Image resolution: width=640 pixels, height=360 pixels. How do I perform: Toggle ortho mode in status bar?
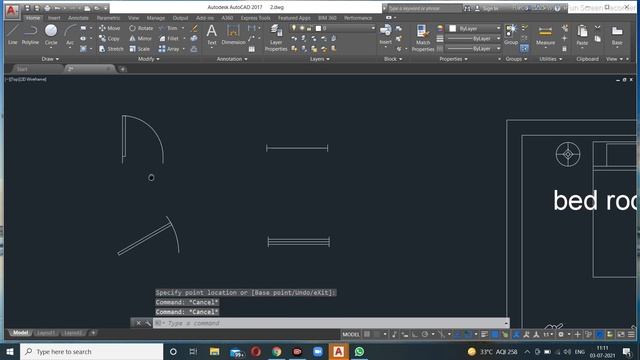point(414,334)
